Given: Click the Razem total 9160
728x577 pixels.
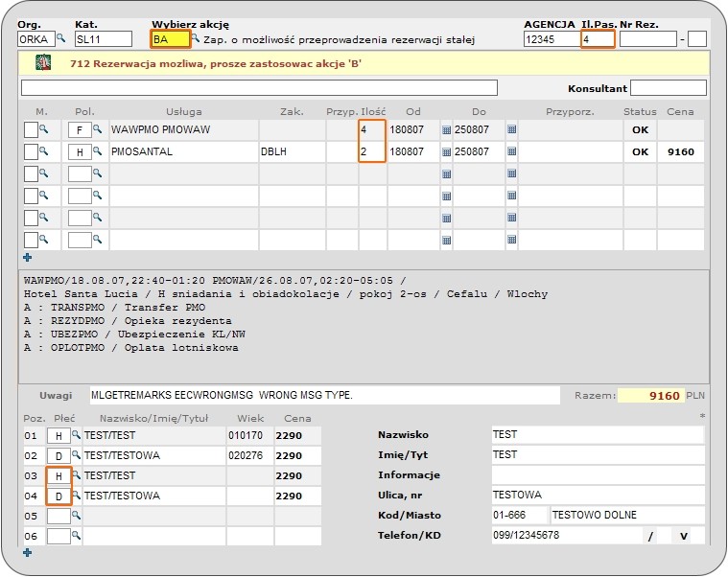Looking at the screenshot, I should coord(651,396).
